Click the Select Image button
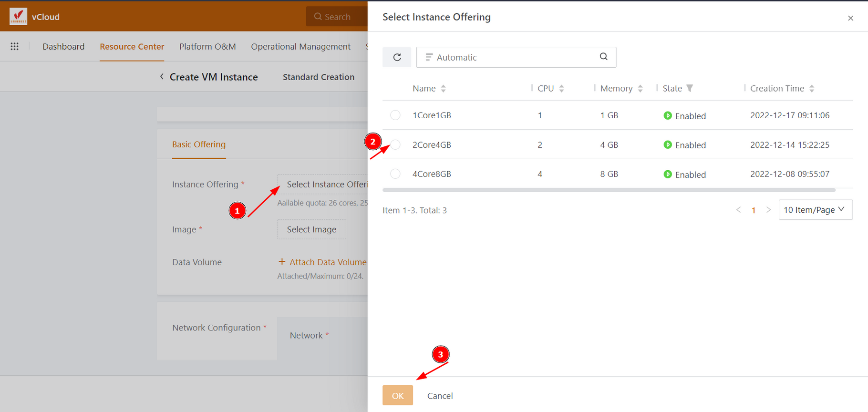868x412 pixels. pos(311,229)
